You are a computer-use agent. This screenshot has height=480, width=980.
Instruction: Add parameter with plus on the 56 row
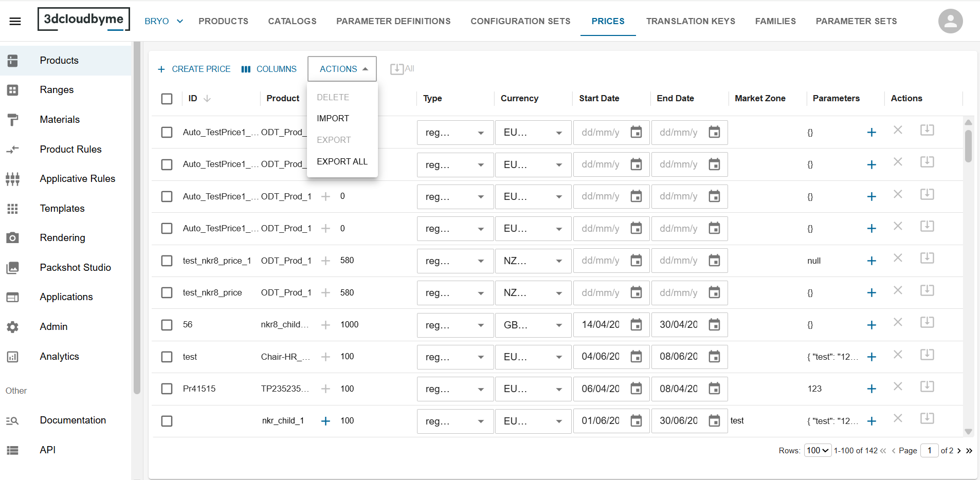pos(872,325)
